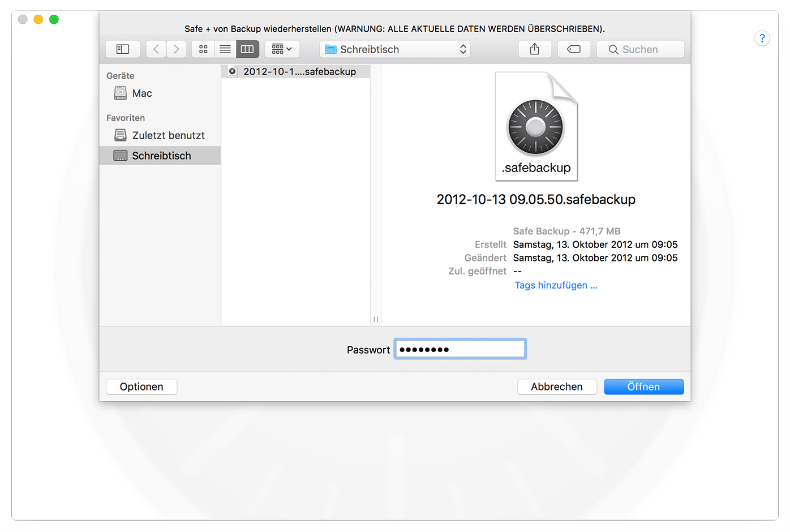790x532 pixels.
Task: Open help with the question mark button
Action: [x=762, y=38]
